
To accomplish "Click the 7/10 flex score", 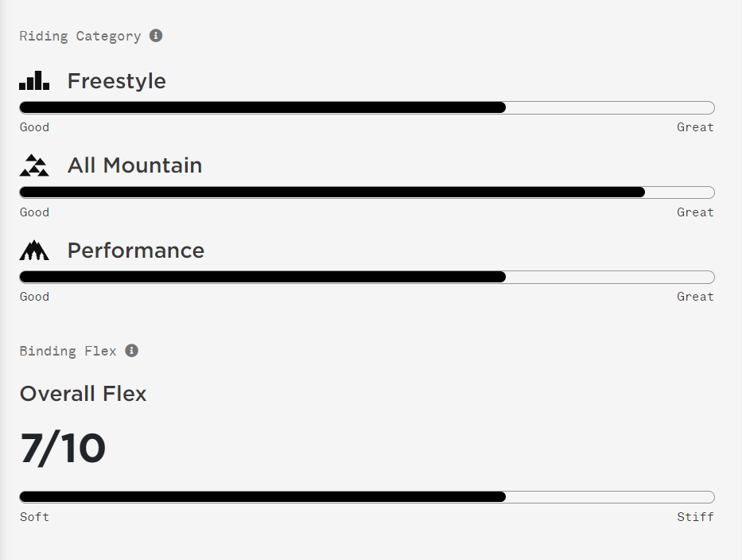I will point(63,448).
